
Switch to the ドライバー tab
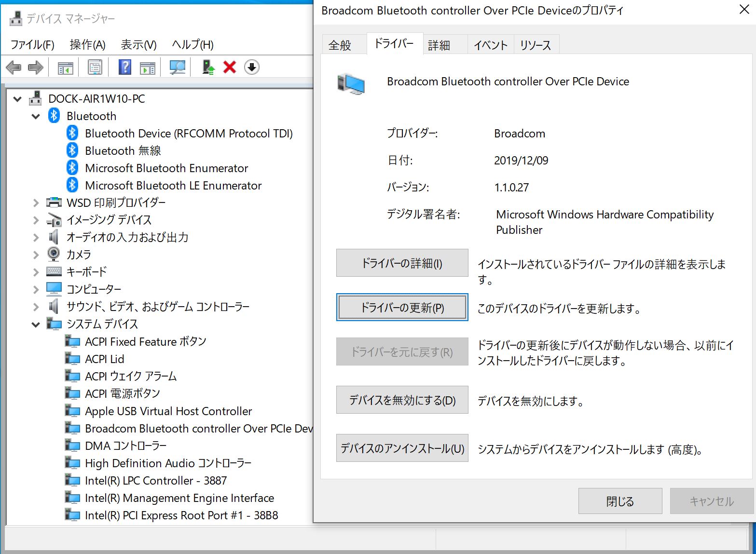coord(394,43)
